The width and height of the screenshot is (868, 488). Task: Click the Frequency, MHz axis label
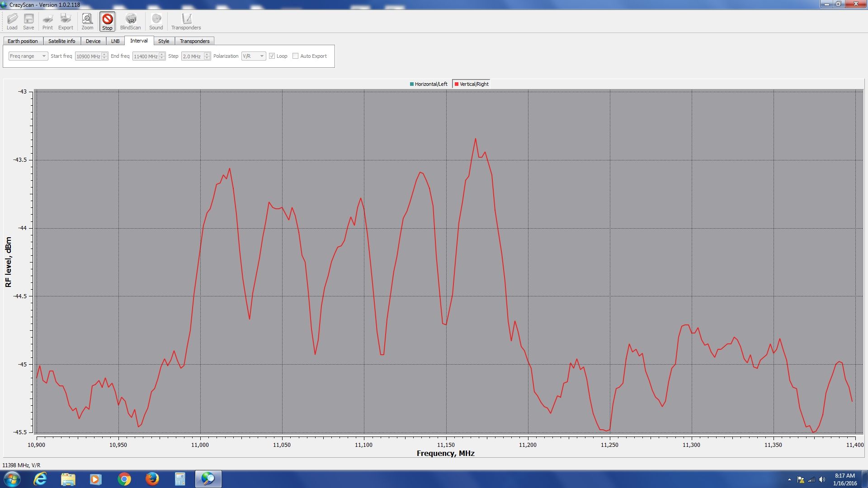[445, 453]
